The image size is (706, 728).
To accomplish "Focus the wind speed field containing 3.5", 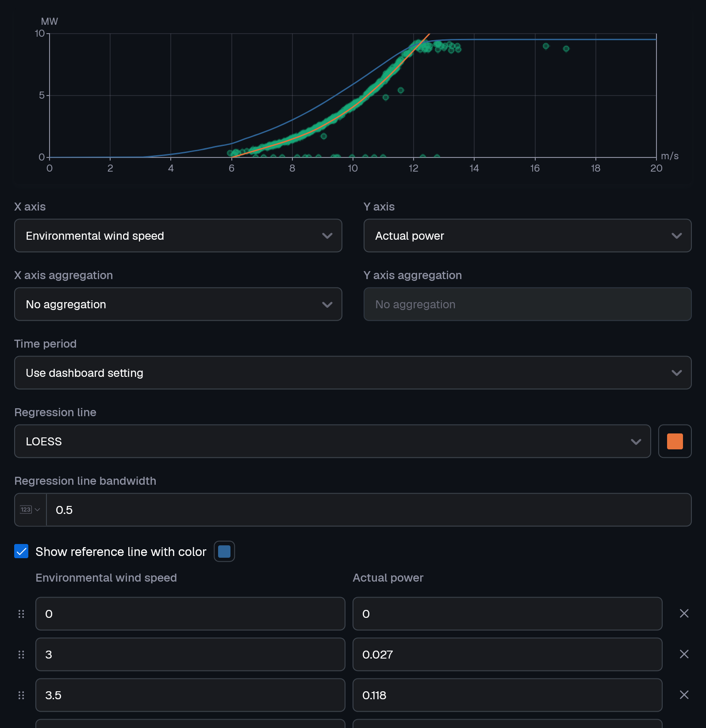I will pos(190,695).
